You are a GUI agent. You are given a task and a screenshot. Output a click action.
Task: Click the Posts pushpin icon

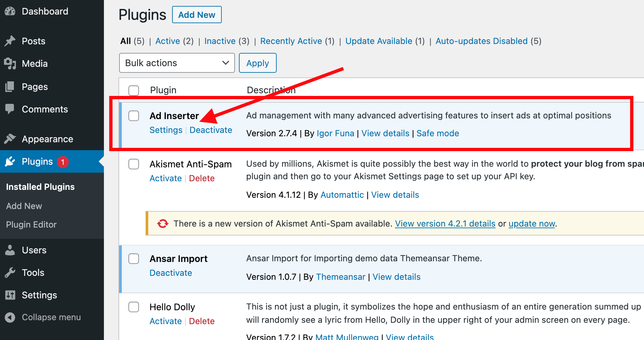(x=10, y=41)
